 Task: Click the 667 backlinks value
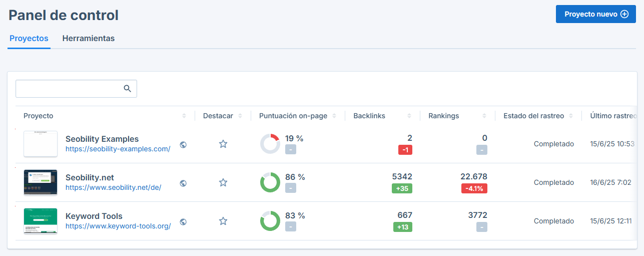(x=405, y=215)
